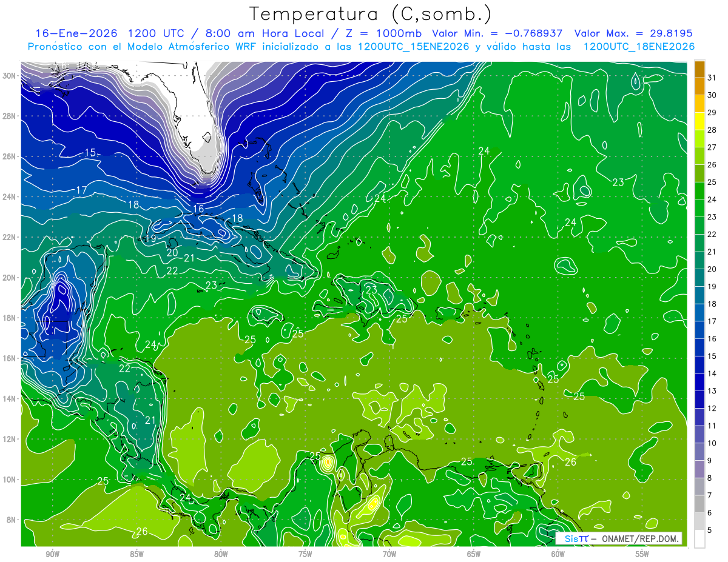Click the date text "16-Ene-2026 1200 UTC"

point(109,33)
